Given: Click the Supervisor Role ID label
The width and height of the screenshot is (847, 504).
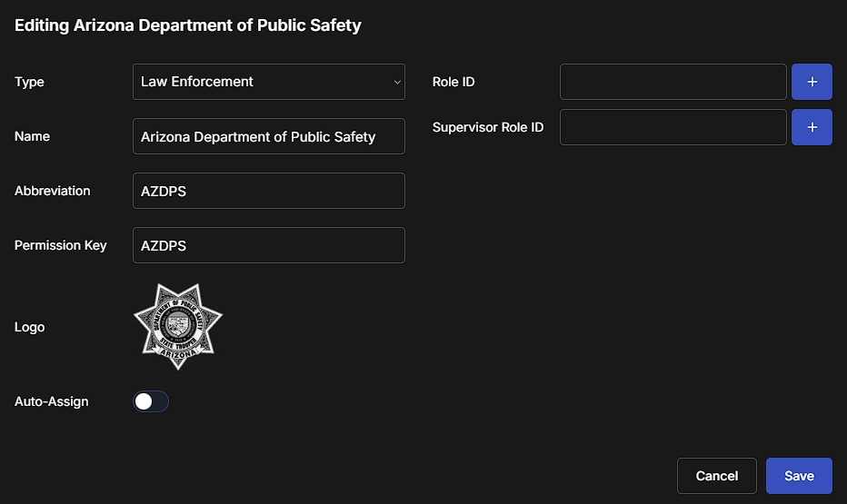Looking at the screenshot, I should (x=488, y=127).
